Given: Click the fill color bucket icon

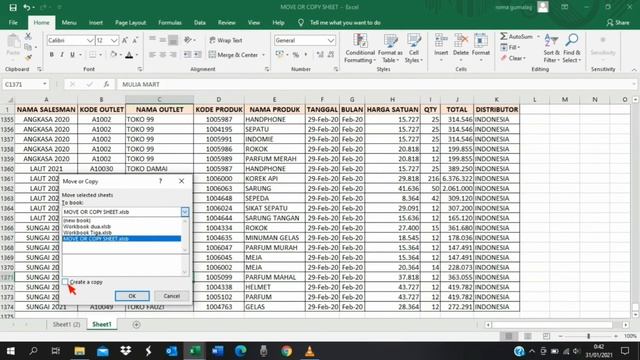Looking at the screenshot, I should coord(113,55).
